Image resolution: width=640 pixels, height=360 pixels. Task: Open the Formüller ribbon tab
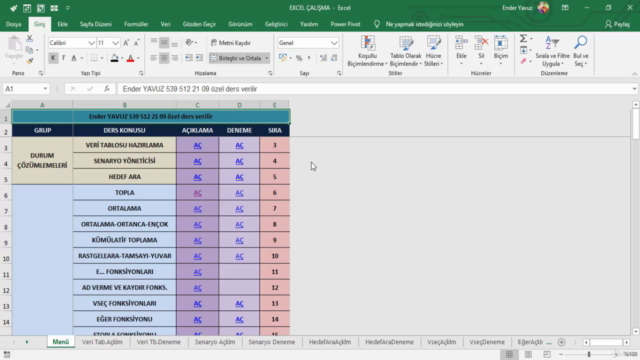(x=136, y=24)
